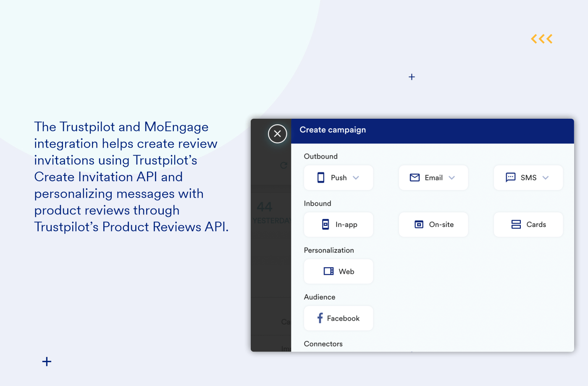
Task: Click the Outbound section heading
Action: coord(321,156)
